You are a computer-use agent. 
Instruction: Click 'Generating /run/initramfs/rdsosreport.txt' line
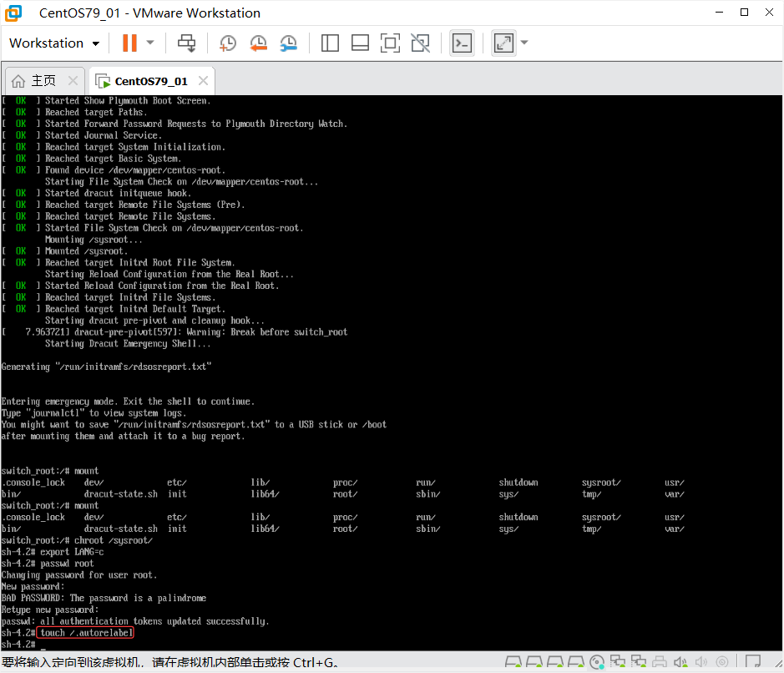coord(107,367)
